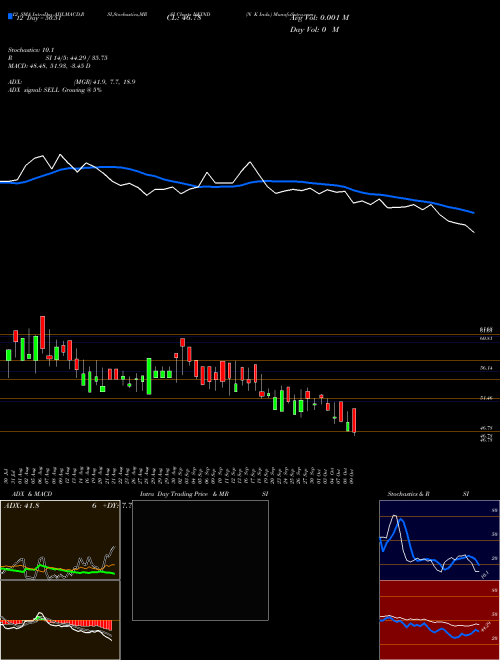Click the '30 Jul' date axis label

(7, 474)
